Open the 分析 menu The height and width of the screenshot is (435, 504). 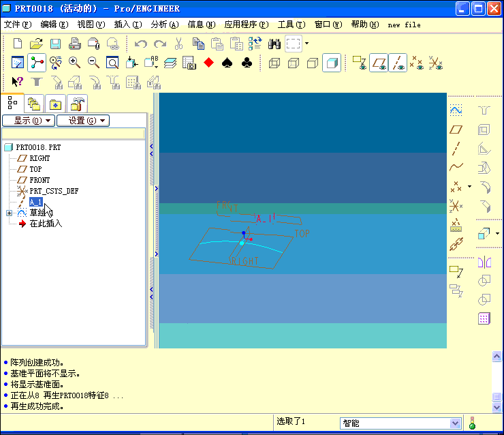pyautogui.click(x=165, y=25)
